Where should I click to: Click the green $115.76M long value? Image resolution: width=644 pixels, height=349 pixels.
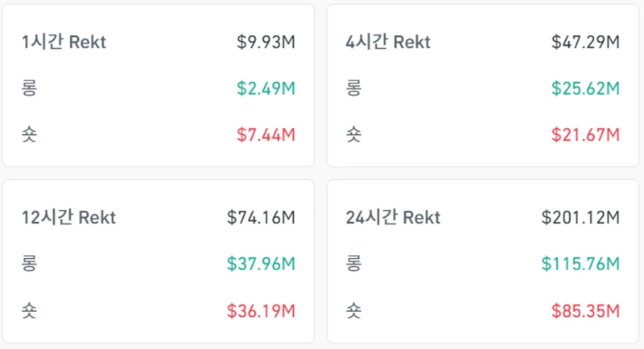580,263
